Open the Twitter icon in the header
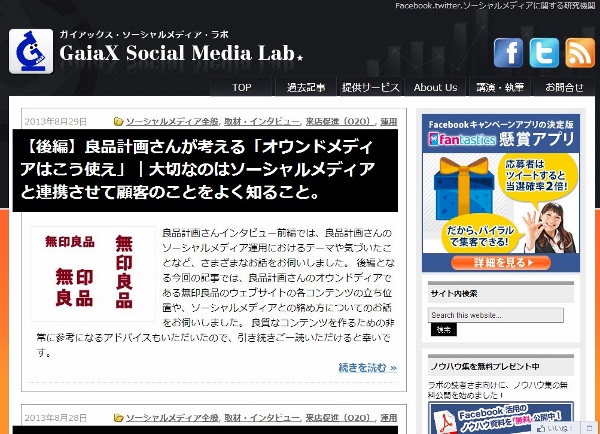600x434 pixels. click(544, 52)
